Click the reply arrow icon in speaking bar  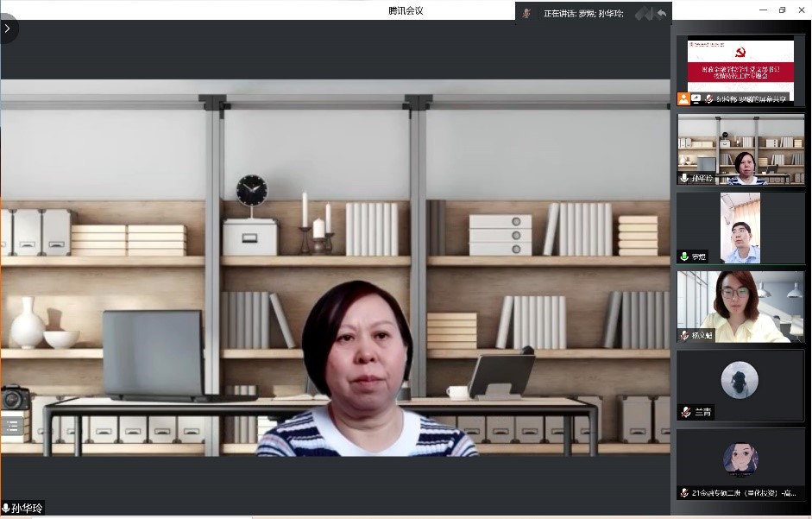point(662,14)
